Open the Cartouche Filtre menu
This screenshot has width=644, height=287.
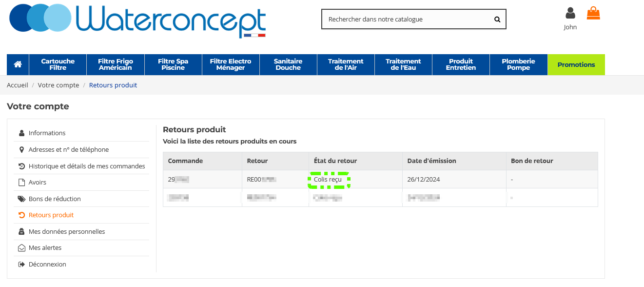tap(58, 64)
